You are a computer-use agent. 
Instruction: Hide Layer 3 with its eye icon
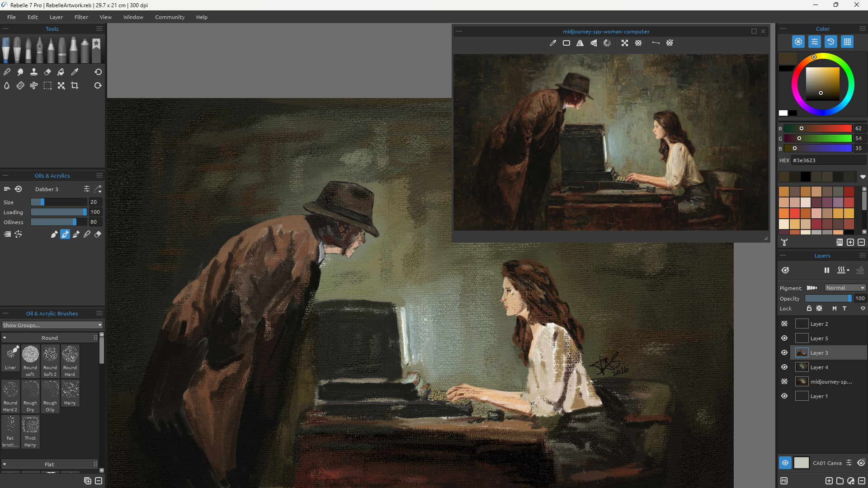784,352
